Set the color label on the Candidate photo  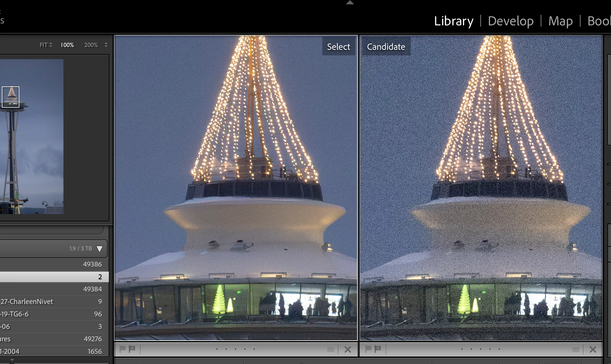576,349
